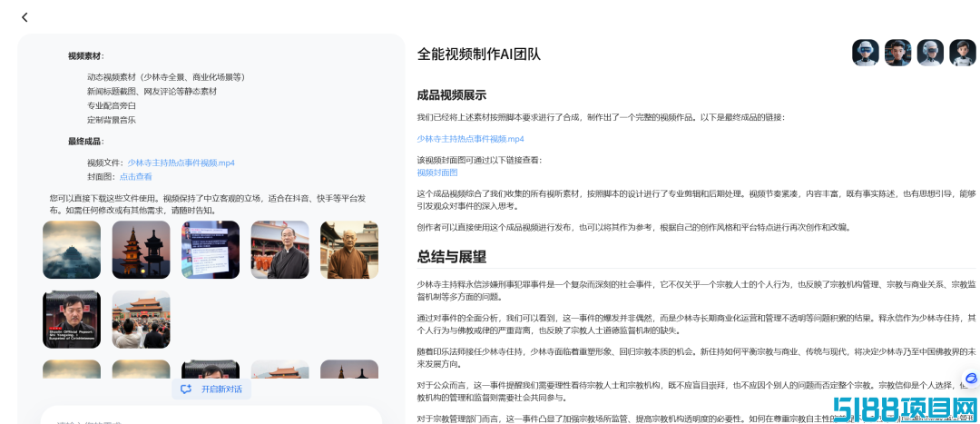Open the third AI team avatar

[x=931, y=53]
